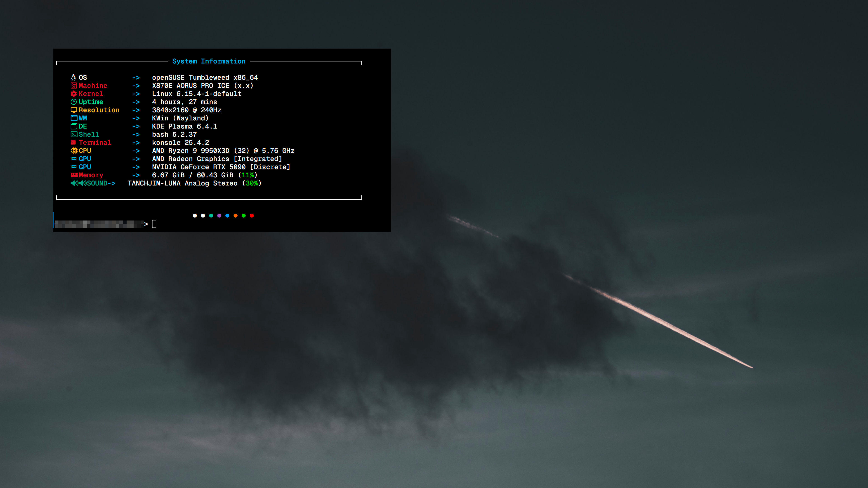This screenshot has width=868, height=488.
Task: Click the text 3840x2160 @ 240Hz
Action: 187,110
